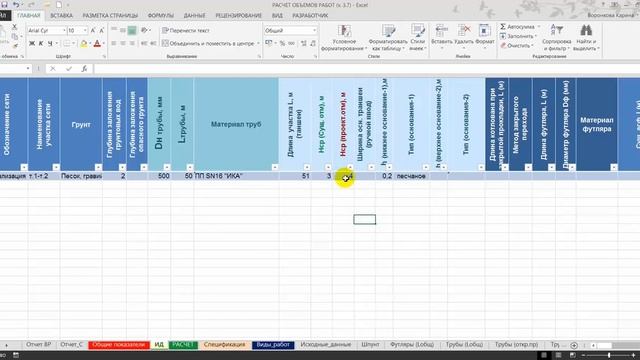
Task: Open the Очистить clear menu
Action: pos(517,46)
